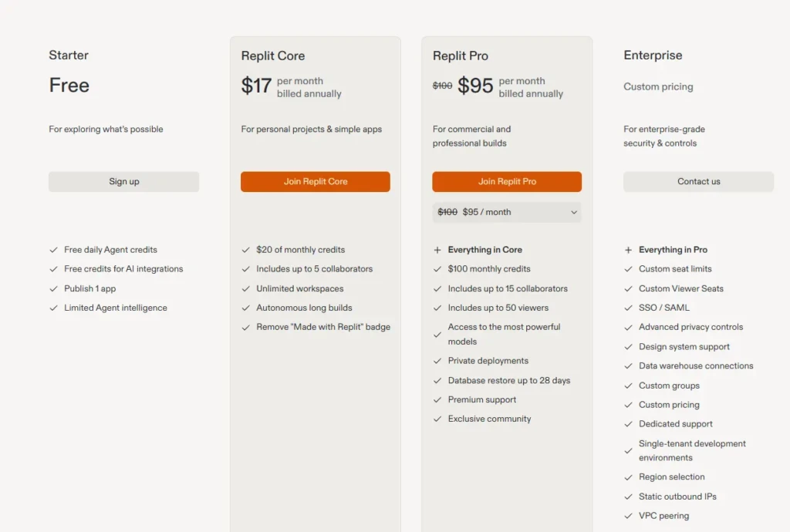Click the strikethrough $100 inside the dropdown field
The image size is (790, 532).
coord(447,212)
